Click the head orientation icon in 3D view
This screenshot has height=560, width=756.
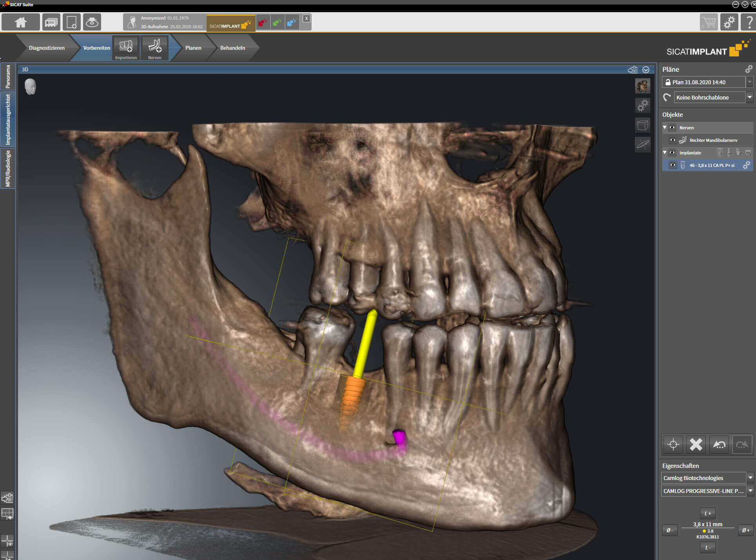pos(30,87)
